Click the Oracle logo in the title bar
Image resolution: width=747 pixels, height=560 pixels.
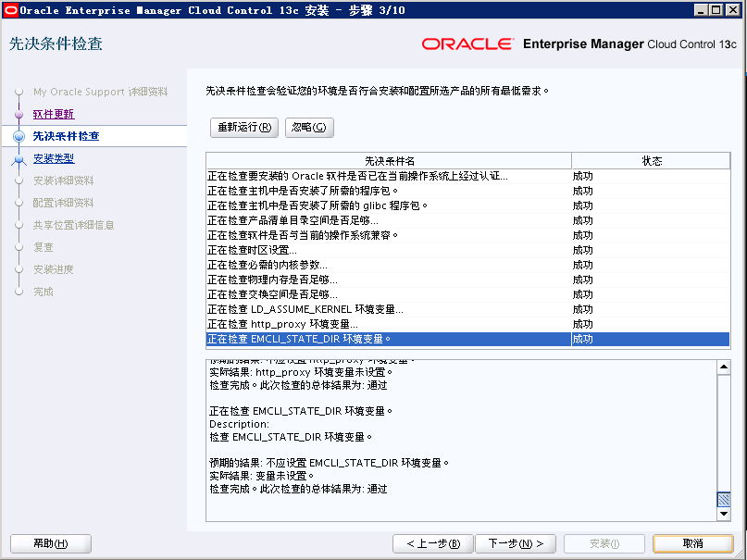click(11, 10)
